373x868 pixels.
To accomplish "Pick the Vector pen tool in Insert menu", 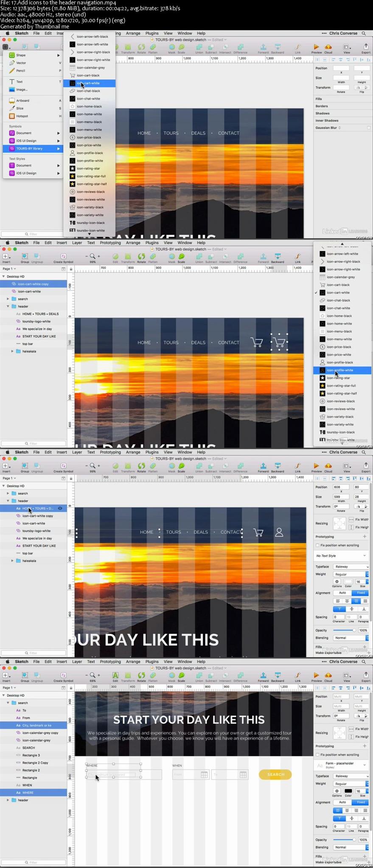I will tap(33, 63).
